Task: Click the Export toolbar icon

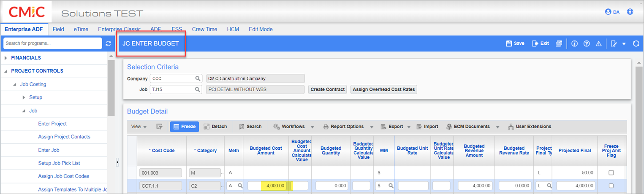Action: click(x=384, y=127)
